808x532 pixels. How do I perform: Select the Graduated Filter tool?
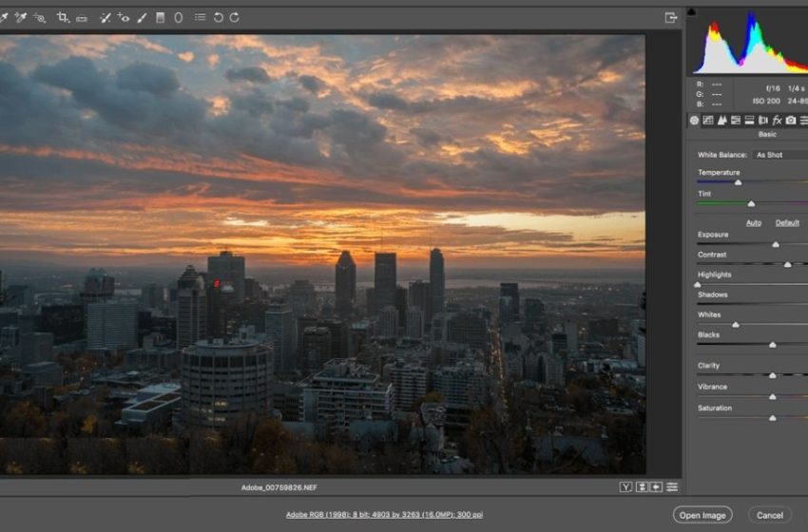click(x=161, y=17)
